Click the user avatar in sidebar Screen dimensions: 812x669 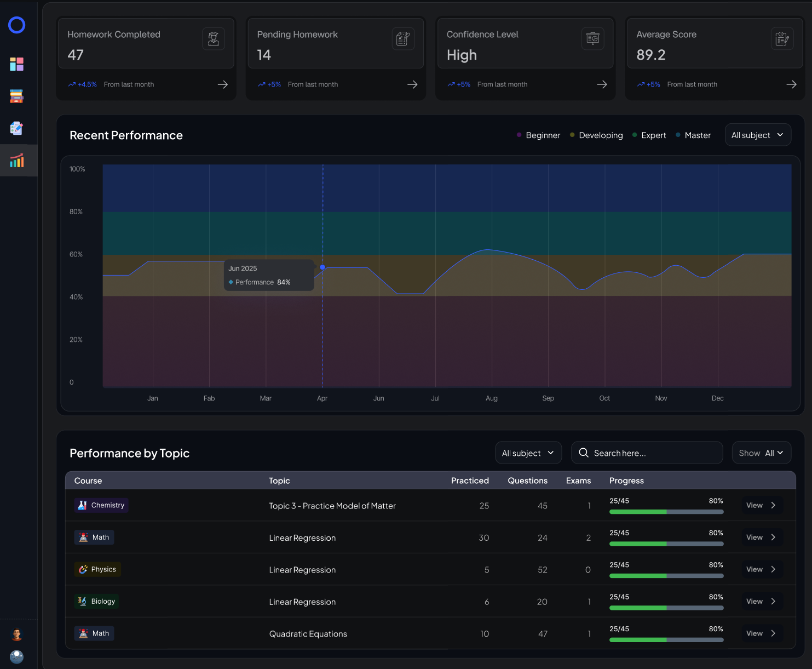pos(17,634)
